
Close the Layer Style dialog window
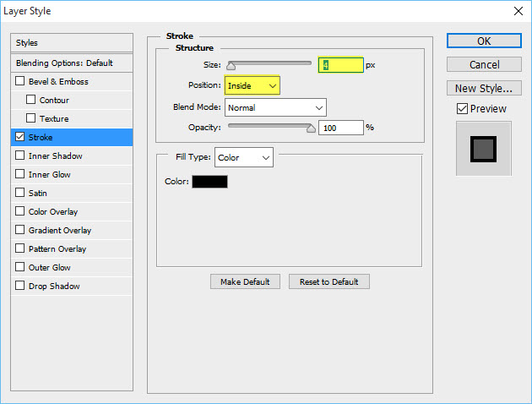click(516, 11)
